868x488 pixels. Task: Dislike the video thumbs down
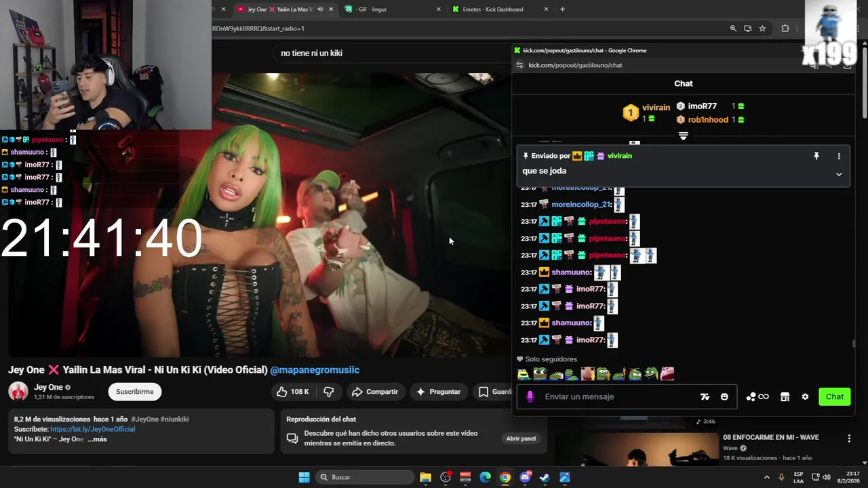[x=329, y=392]
